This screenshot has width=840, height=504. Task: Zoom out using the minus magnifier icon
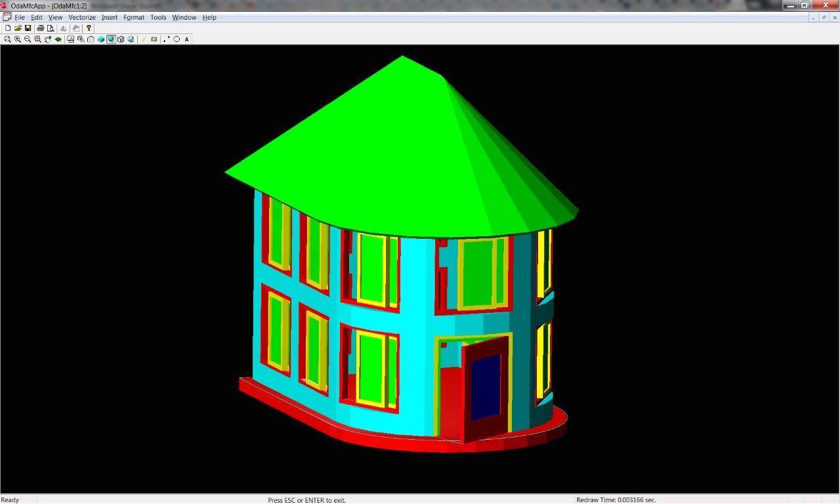tap(28, 39)
